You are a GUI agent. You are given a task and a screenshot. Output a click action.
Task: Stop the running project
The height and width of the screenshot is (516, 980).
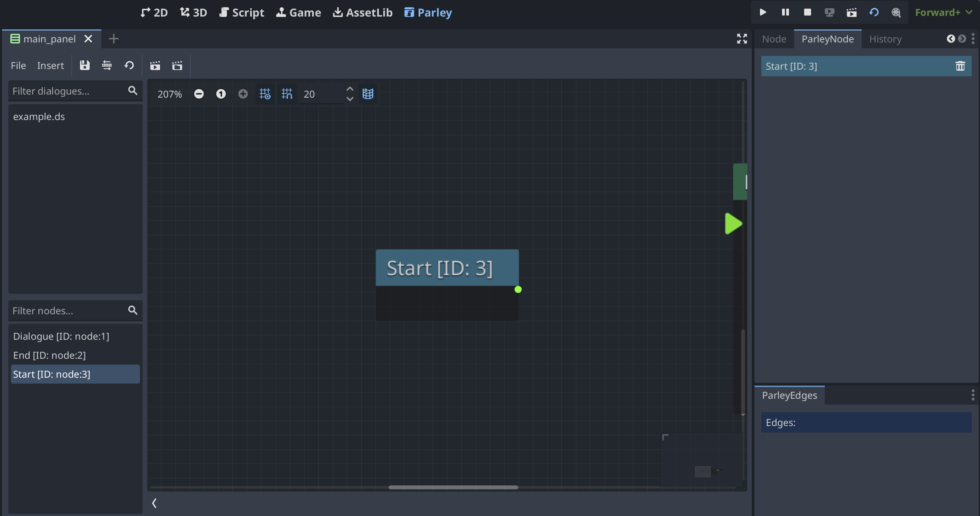(807, 12)
